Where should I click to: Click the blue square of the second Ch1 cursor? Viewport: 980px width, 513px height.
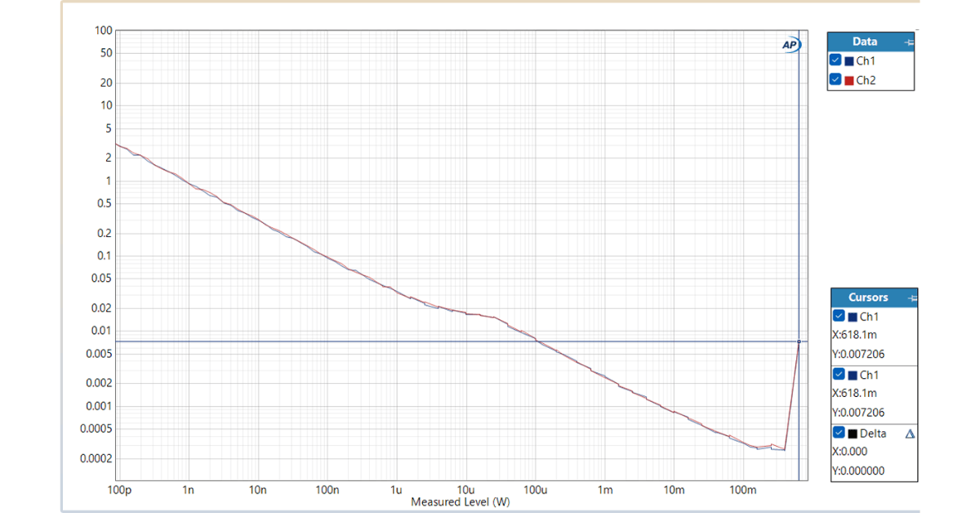853,375
